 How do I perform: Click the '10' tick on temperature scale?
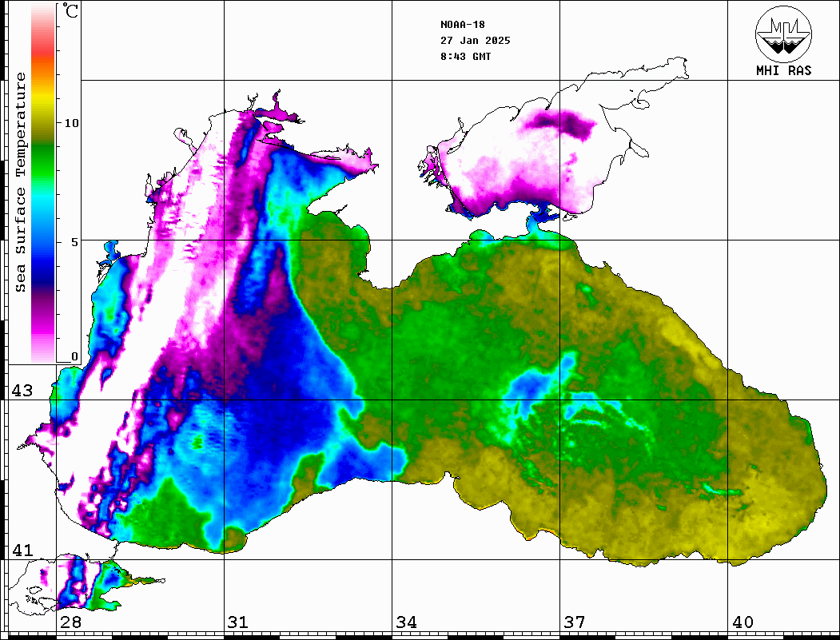pos(70,123)
